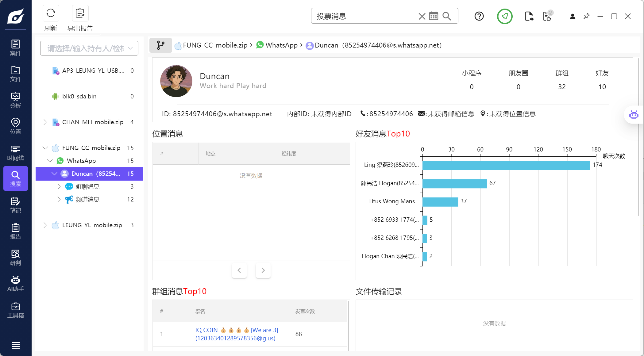Click the Export Report (导出报告) icon
This screenshot has width=644, height=356.
tap(80, 13)
